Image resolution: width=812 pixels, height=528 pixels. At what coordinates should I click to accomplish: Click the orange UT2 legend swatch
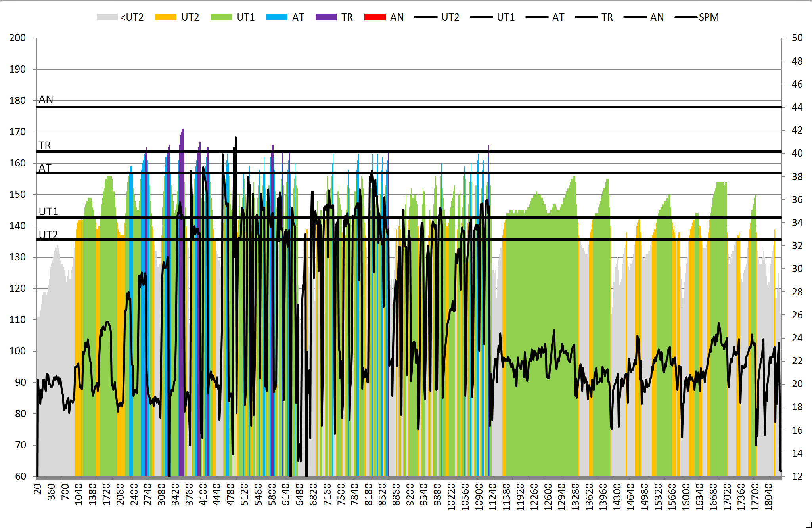tap(165, 17)
